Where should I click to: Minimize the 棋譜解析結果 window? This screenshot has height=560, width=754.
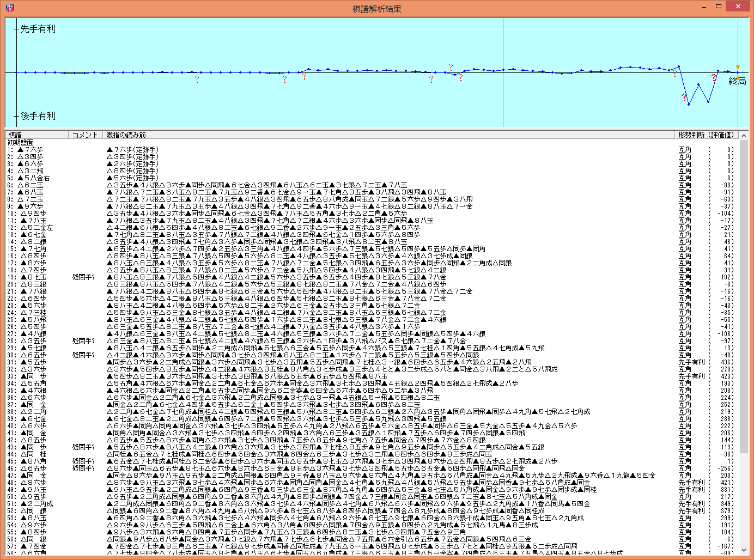[x=704, y=7]
